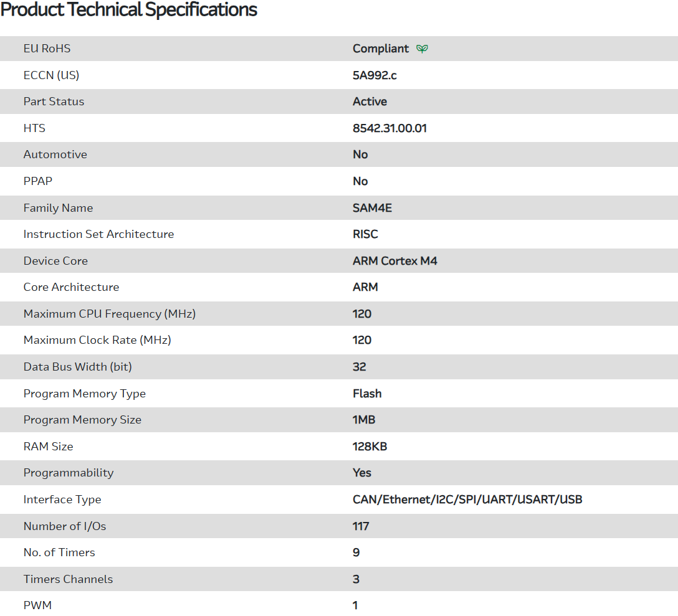Select the EU RoHS Compliant value
The height and width of the screenshot is (616, 678).
tap(381, 49)
